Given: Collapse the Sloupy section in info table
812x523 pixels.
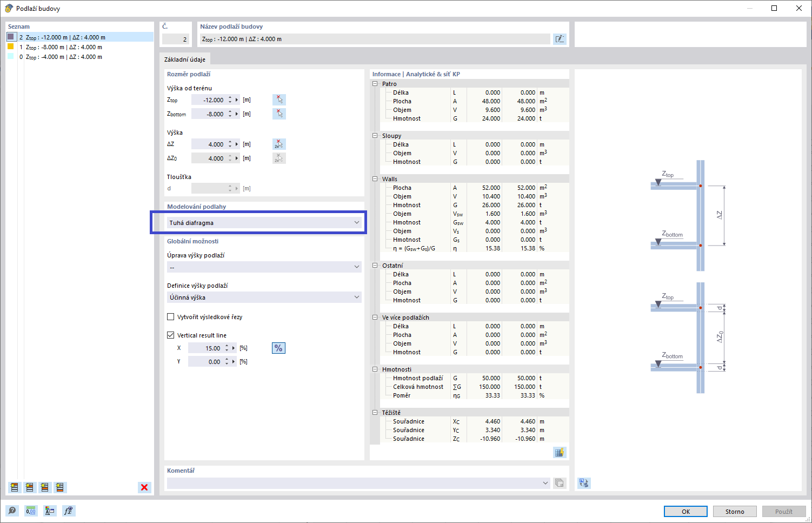Looking at the screenshot, I should pos(375,136).
